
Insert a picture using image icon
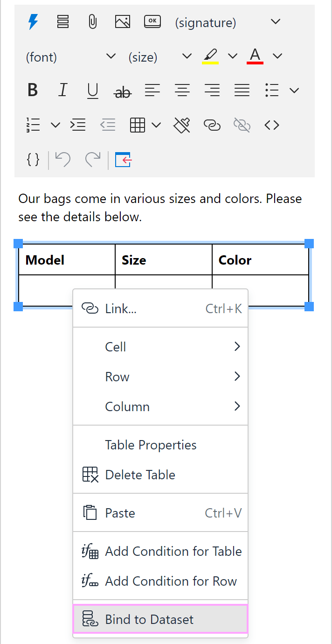(x=123, y=21)
